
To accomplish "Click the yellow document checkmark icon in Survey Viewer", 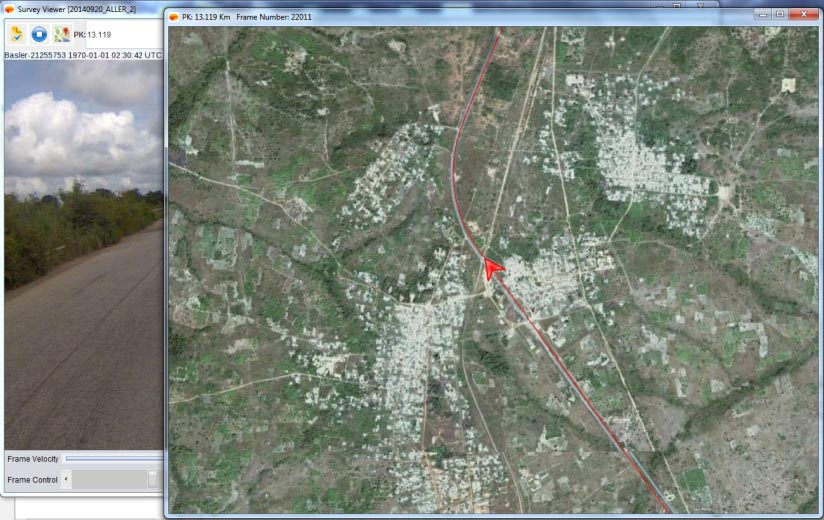I will [17, 34].
